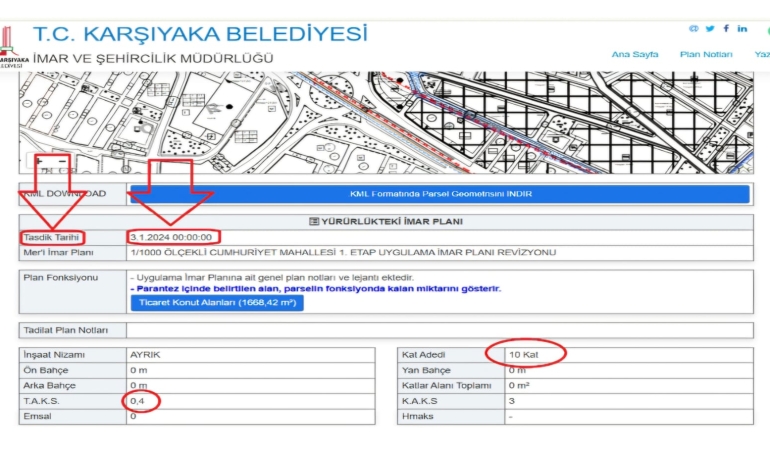
Task: Zoom in on the map with plus
Action: tap(40, 161)
